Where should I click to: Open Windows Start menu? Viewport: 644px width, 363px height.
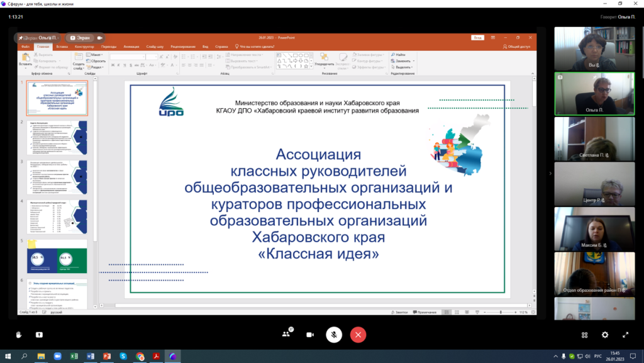[x=8, y=356]
